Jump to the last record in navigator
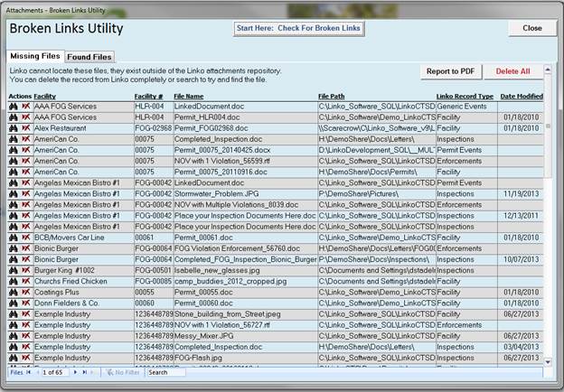 pos(85,372)
